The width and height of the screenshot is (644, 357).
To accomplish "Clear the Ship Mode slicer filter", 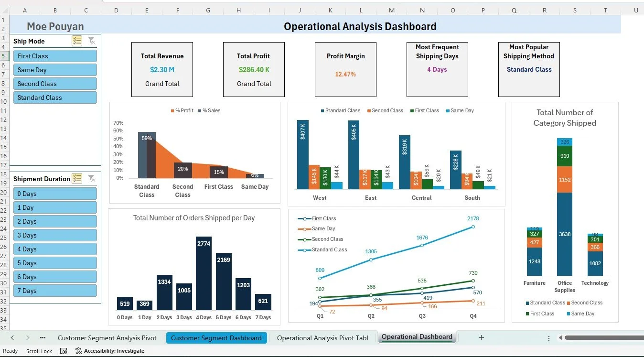I will click(92, 41).
